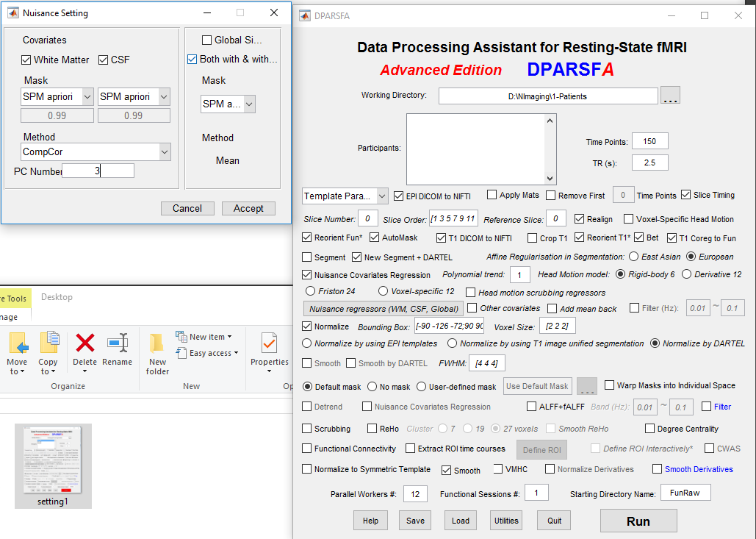
Task: Open the Properties dropdown arrow
Action: tap(269, 371)
